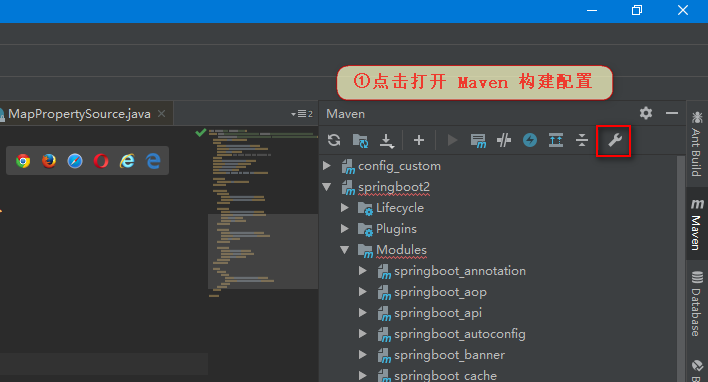Collapse Modules node
Screen dimensions: 708x382
click(x=345, y=249)
